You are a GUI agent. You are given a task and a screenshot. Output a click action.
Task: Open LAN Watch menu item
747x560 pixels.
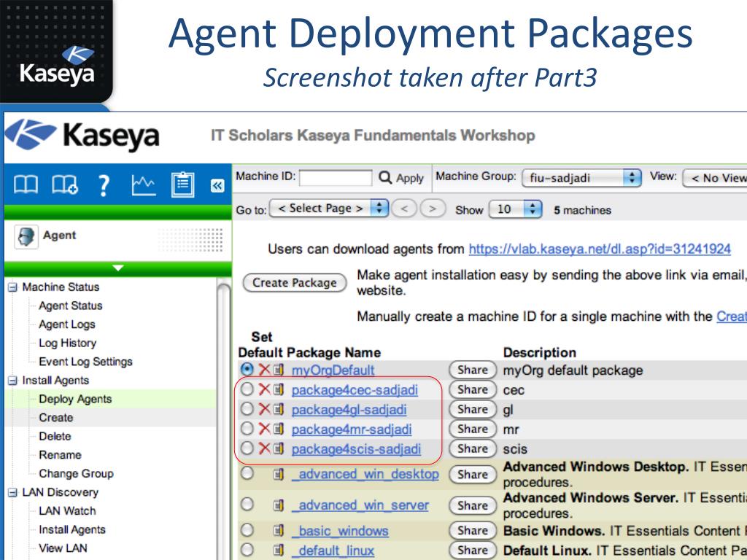tap(67, 511)
